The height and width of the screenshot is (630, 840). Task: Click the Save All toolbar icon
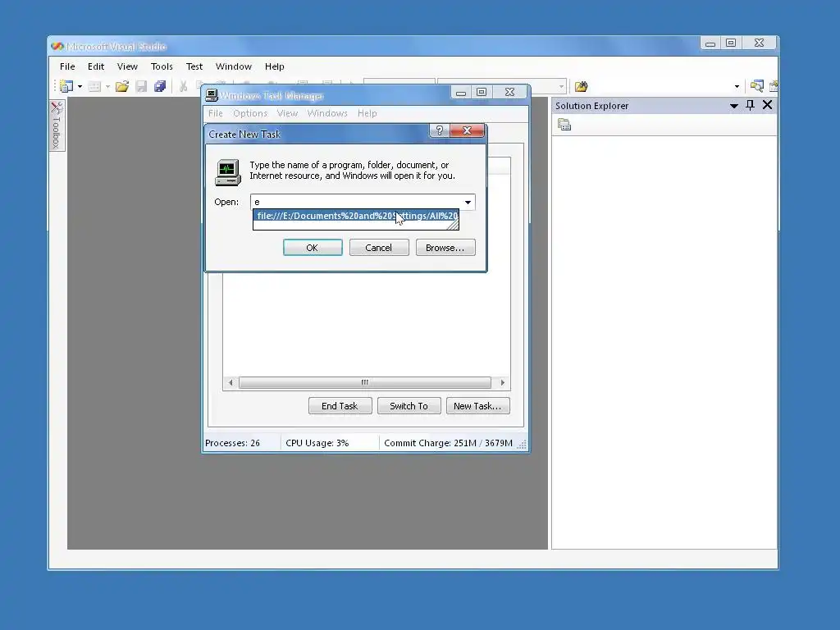tap(160, 86)
